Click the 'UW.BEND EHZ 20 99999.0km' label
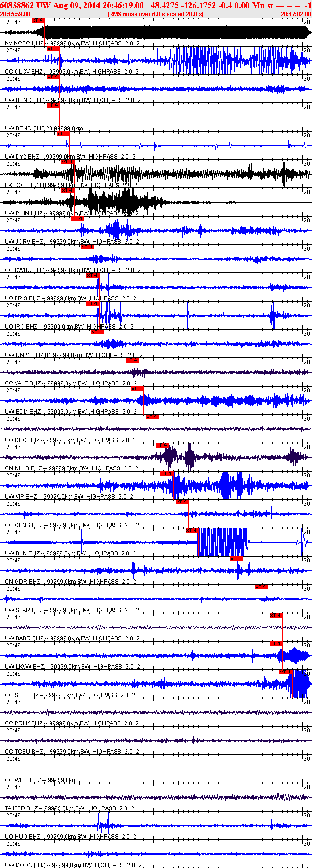312x868 pixels. pos(44,128)
